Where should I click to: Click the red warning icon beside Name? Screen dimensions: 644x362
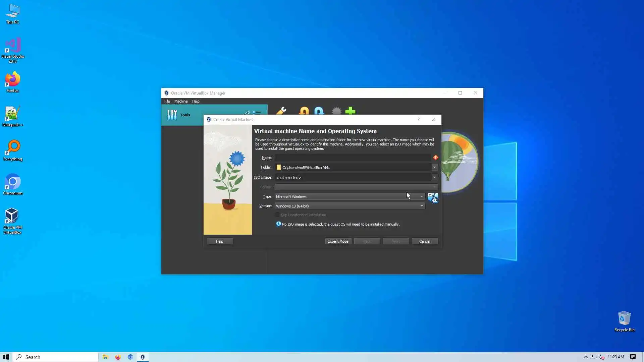[x=435, y=158]
